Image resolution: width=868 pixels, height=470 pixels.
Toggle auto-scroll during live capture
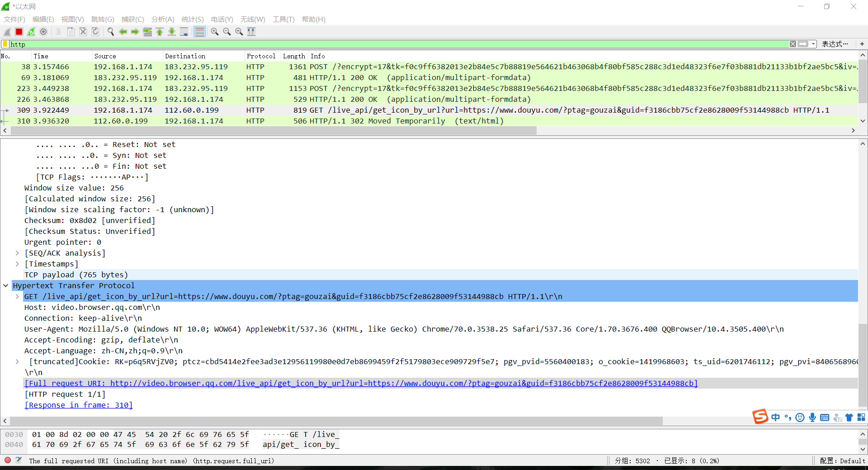[184, 32]
